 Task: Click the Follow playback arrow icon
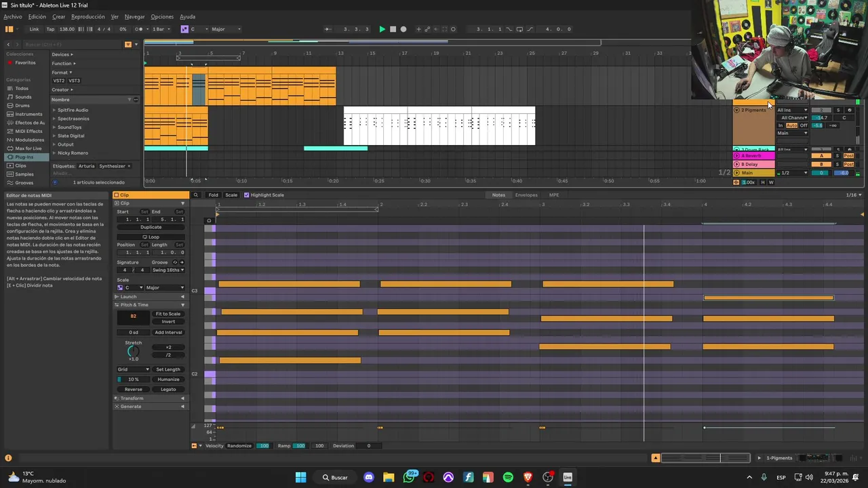[x=328, y=29]
